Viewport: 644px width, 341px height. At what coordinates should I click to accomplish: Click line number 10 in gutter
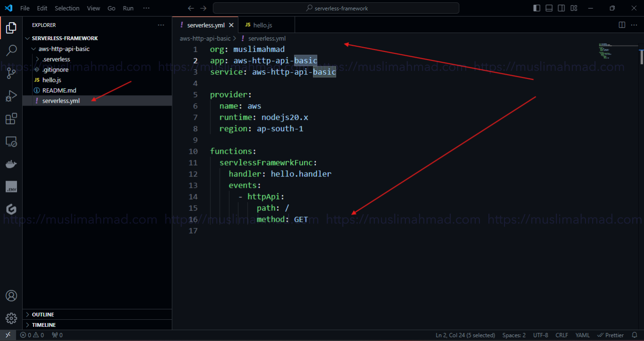(193, 151)
